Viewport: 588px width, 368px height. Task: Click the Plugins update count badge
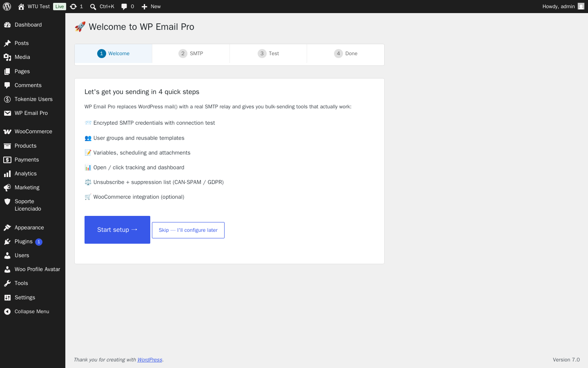tap(39, 242)
